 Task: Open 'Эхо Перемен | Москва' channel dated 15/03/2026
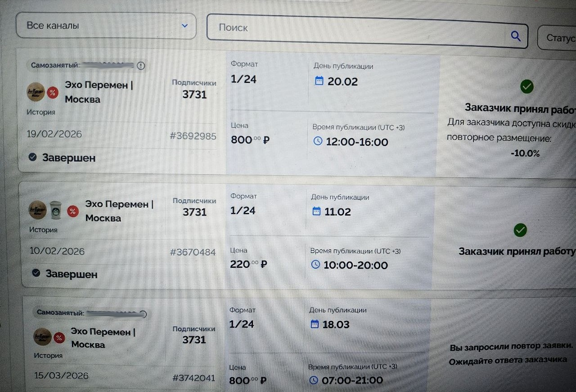pos(103,338)
